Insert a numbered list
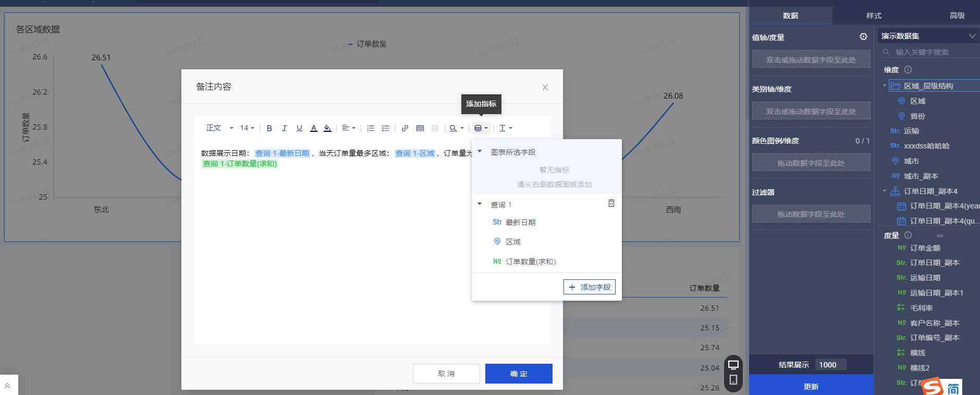Screen dimensions: 980x395 386,128
